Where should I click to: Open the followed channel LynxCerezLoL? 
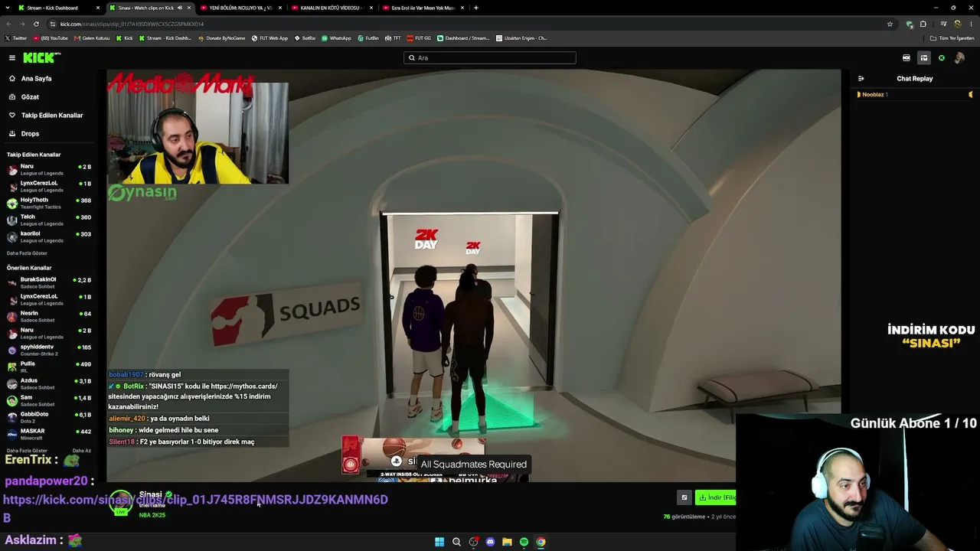(48, 186)
